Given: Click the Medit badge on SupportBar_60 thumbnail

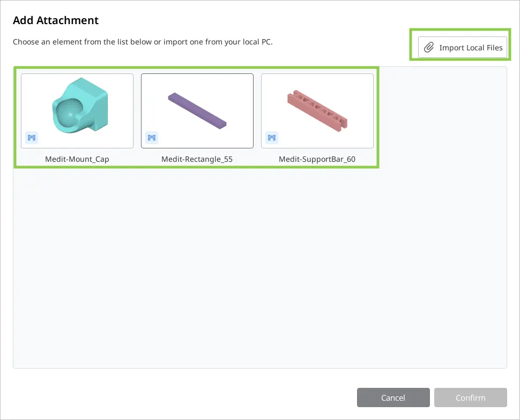Looking at the screenshot, I should (272, 137).
